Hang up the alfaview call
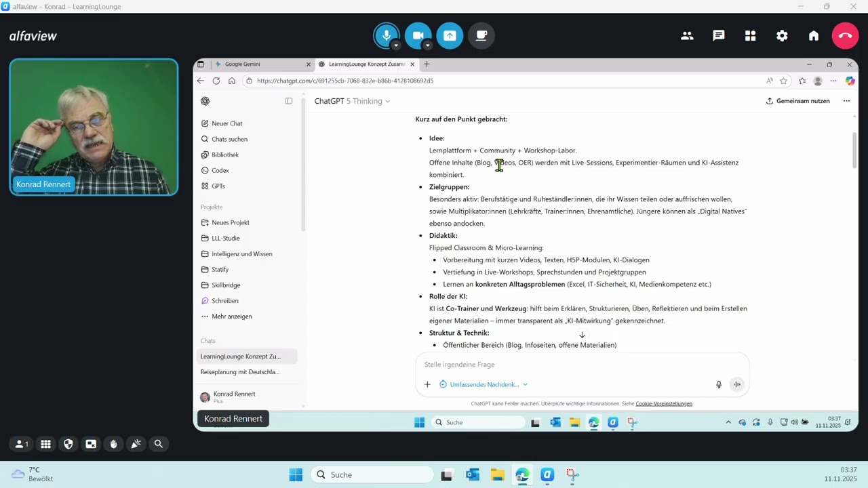 (x=845, y=36)
